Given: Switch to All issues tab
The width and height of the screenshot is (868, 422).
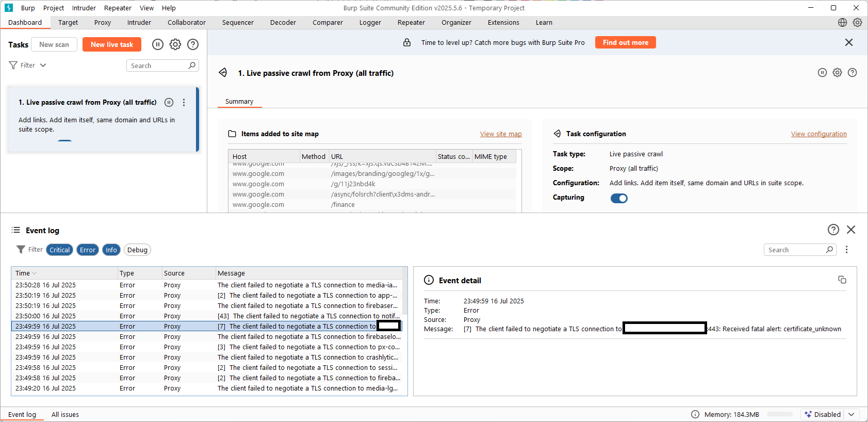Looking at the screenshot, I should (x=65, y=414).
